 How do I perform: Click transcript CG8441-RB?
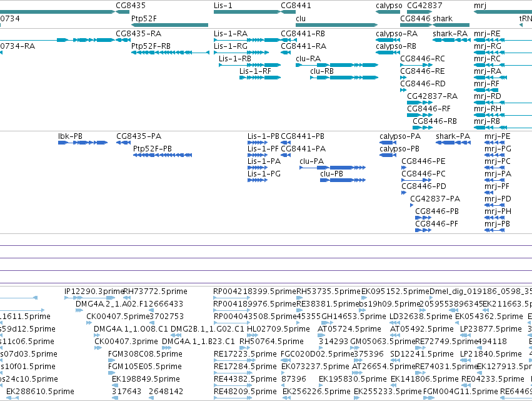303,34
